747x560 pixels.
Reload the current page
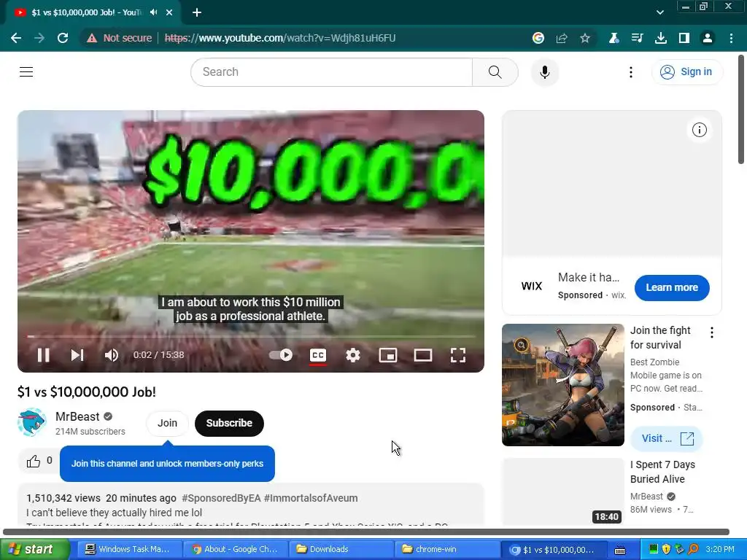63,38
